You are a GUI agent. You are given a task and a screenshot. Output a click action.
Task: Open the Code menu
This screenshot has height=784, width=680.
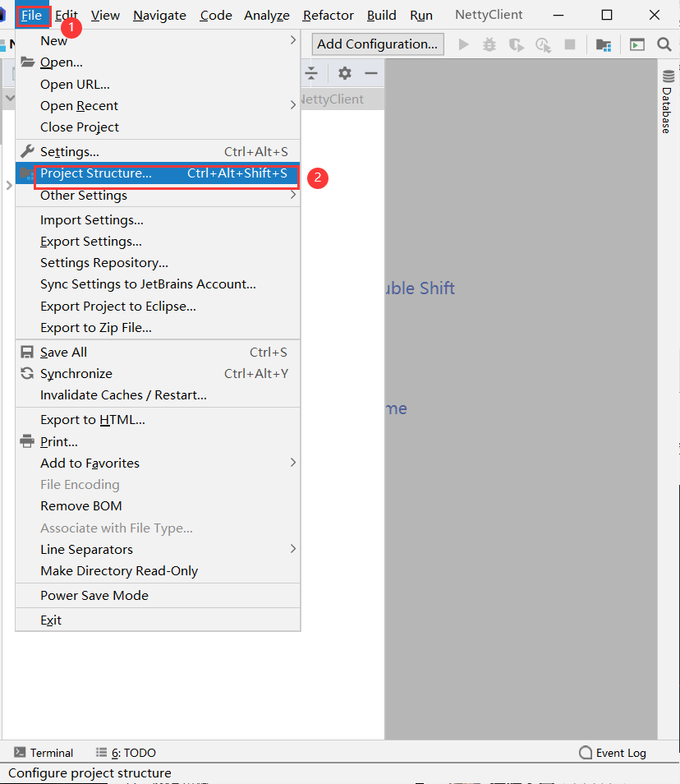tap(216, 16)
